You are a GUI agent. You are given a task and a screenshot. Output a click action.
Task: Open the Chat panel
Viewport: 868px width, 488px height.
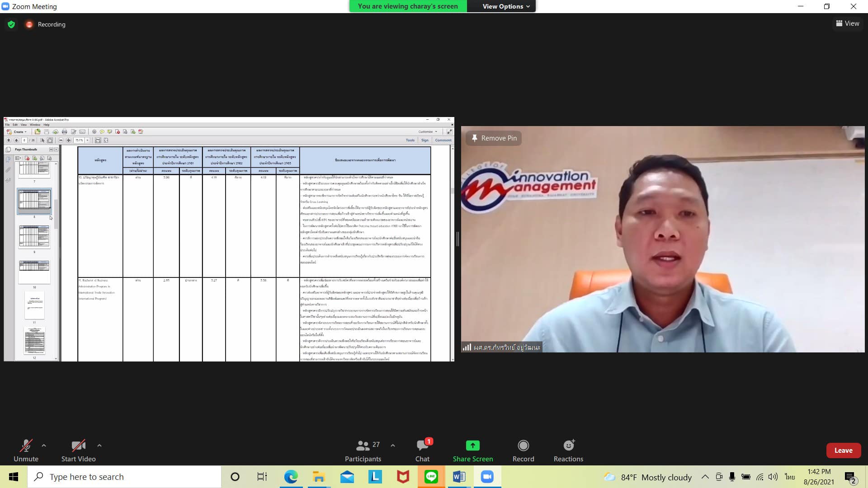pos(422,450)
